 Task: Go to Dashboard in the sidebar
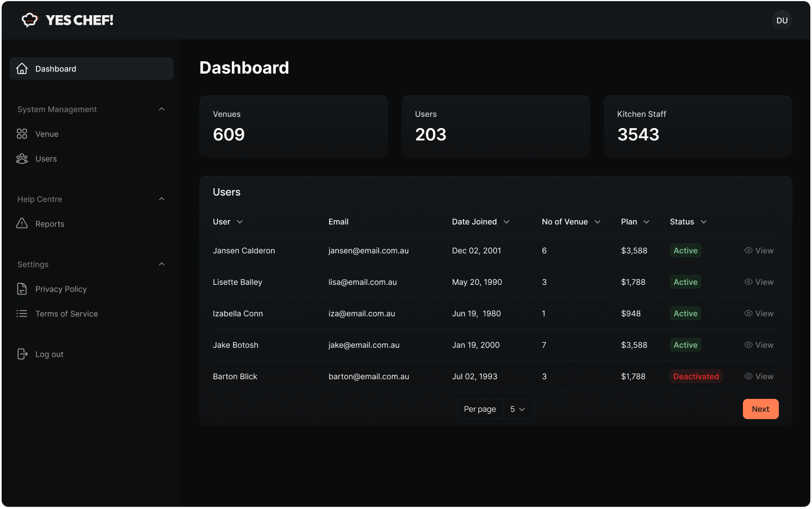tap(92, 69)
